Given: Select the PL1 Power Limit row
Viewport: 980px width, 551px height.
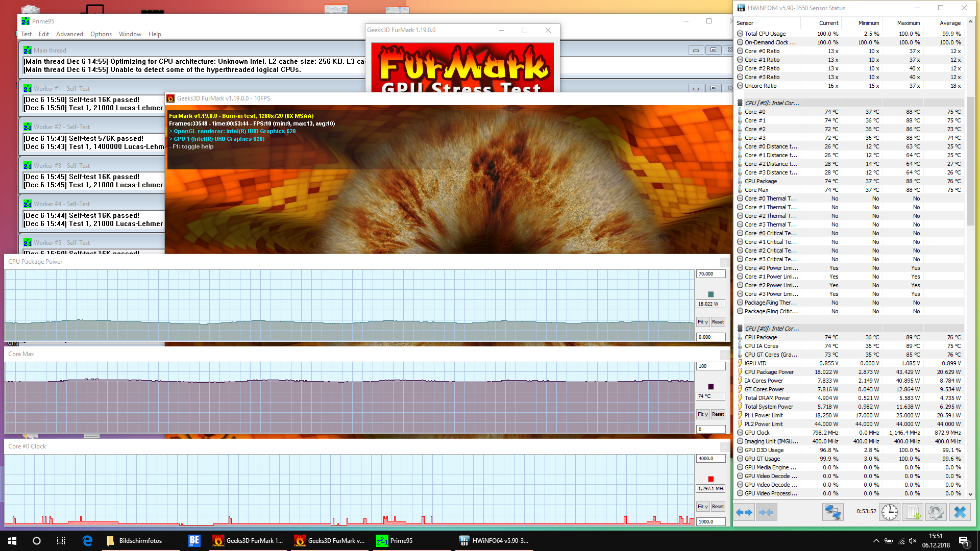Looking at the screenshot, I should pos(849,415).
